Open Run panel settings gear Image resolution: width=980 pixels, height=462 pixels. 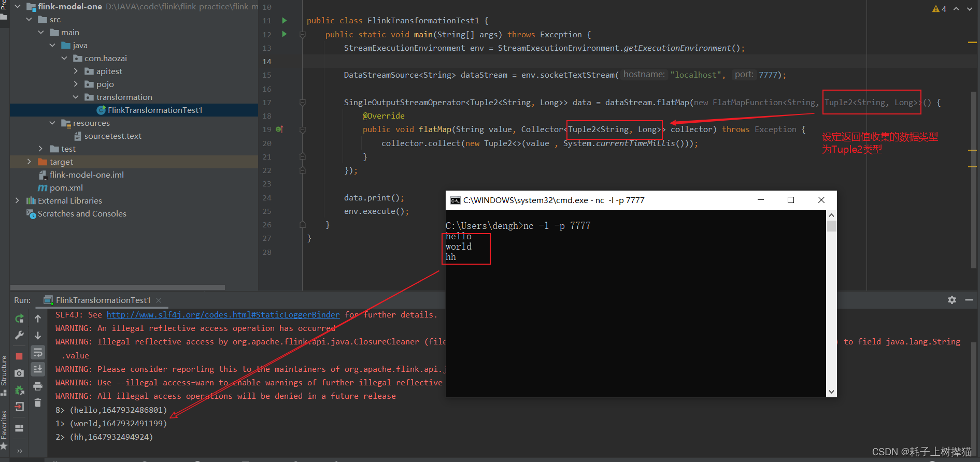click(x=952, y=300)
